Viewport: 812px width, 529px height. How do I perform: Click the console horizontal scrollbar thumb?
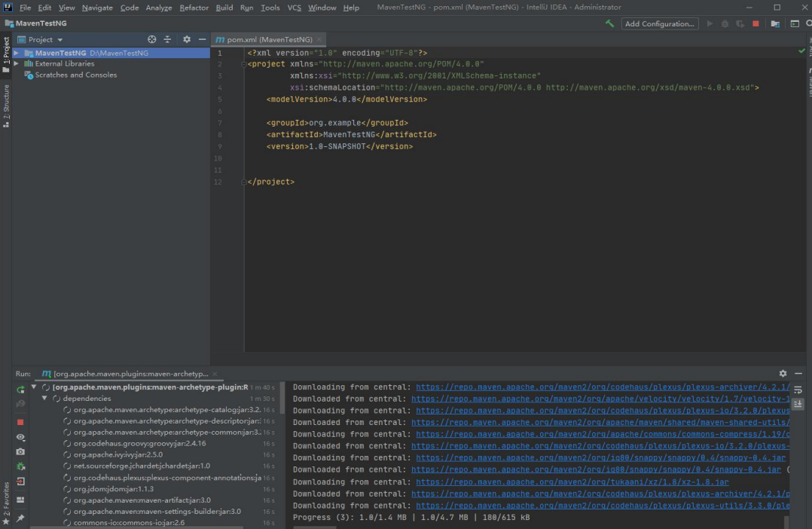pyautogui.click(x=315, y=527)
